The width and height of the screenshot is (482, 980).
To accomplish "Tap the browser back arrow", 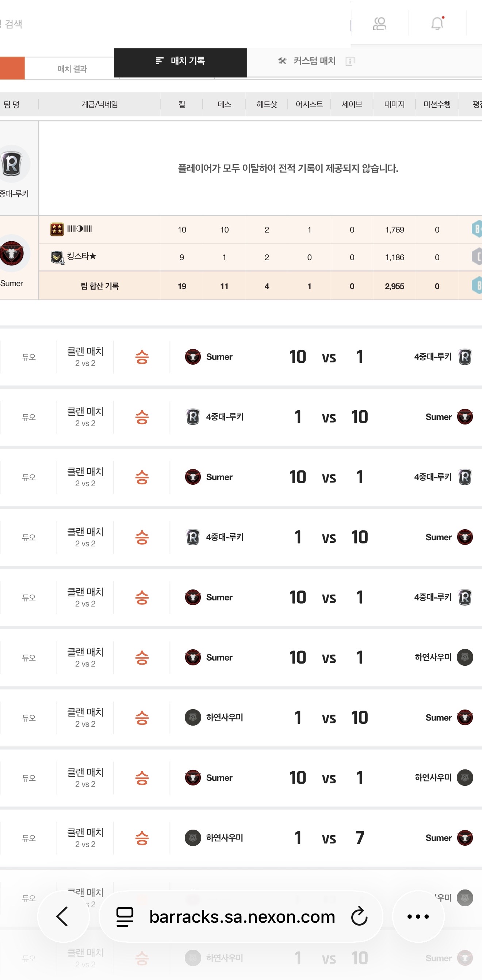I will click(x=62, y=916).
